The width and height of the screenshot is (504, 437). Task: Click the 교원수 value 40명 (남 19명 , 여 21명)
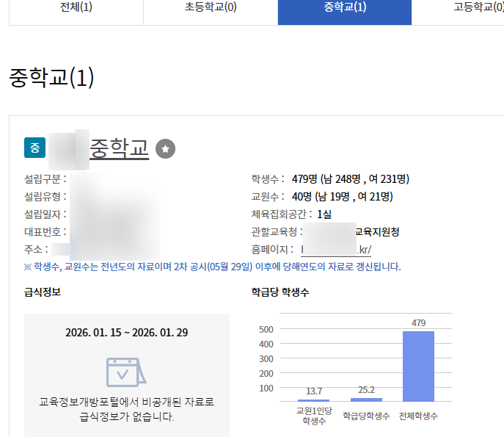pyautogui.click(x=343, y=197)
